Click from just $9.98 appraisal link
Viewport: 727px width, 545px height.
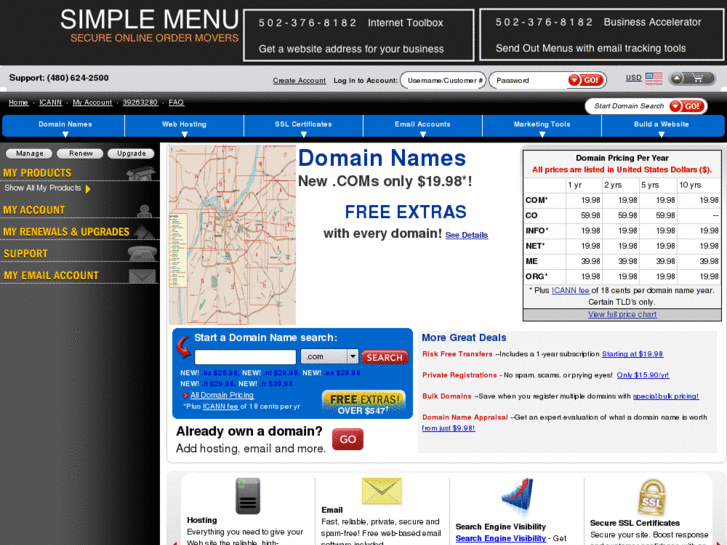[448, 428]
